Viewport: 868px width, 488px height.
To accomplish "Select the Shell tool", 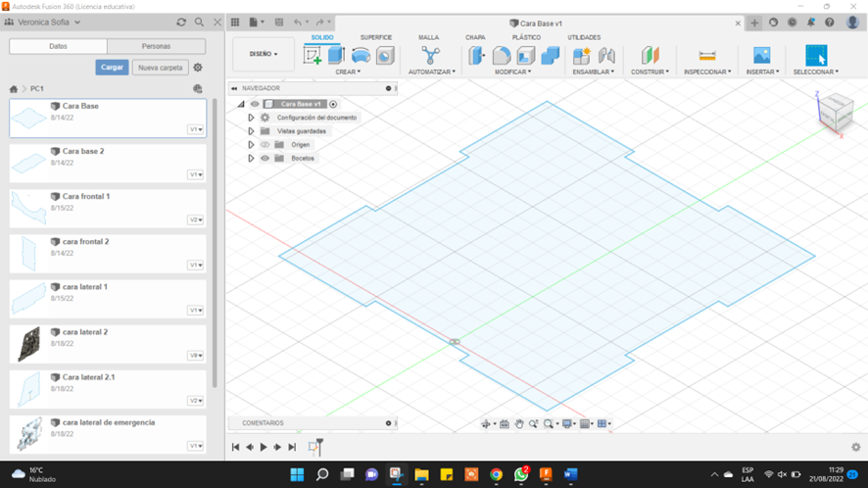I will (526, 56).
